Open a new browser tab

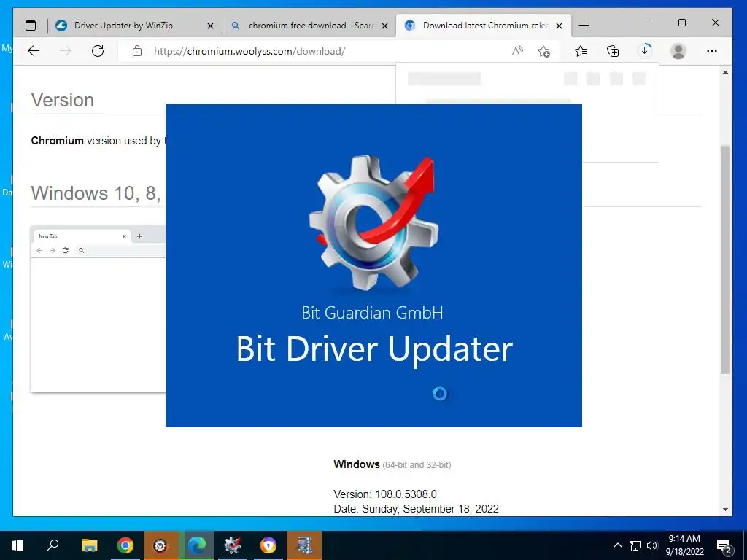point(584,26)
